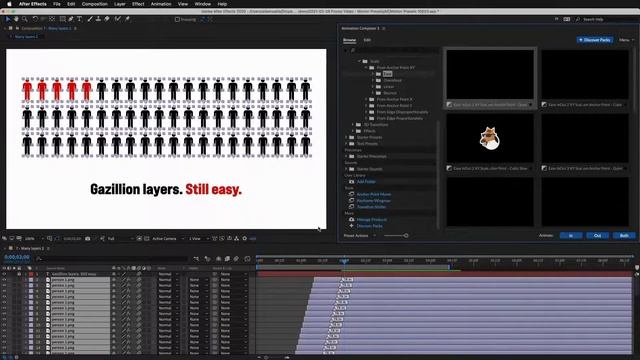Open Animation Composer Menu dropdown
The image size is (640, 360).
click(x=627, y=40)
